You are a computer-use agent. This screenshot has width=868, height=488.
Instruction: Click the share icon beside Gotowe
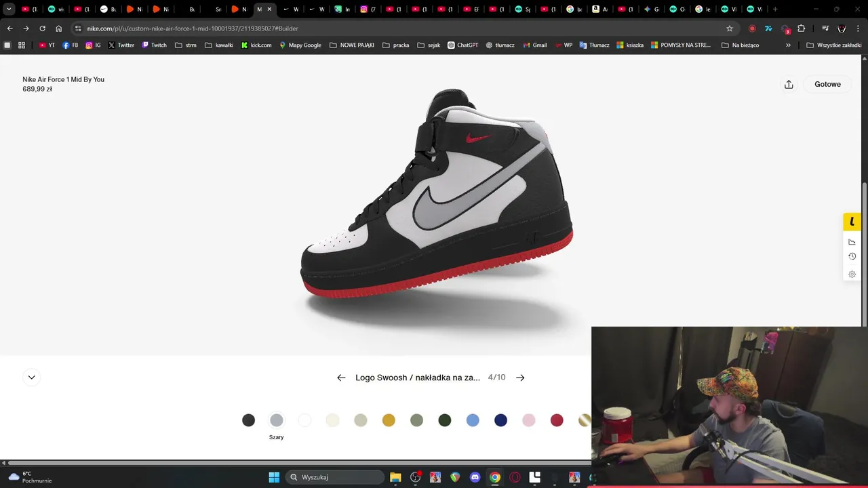click(x=789, y=84)
